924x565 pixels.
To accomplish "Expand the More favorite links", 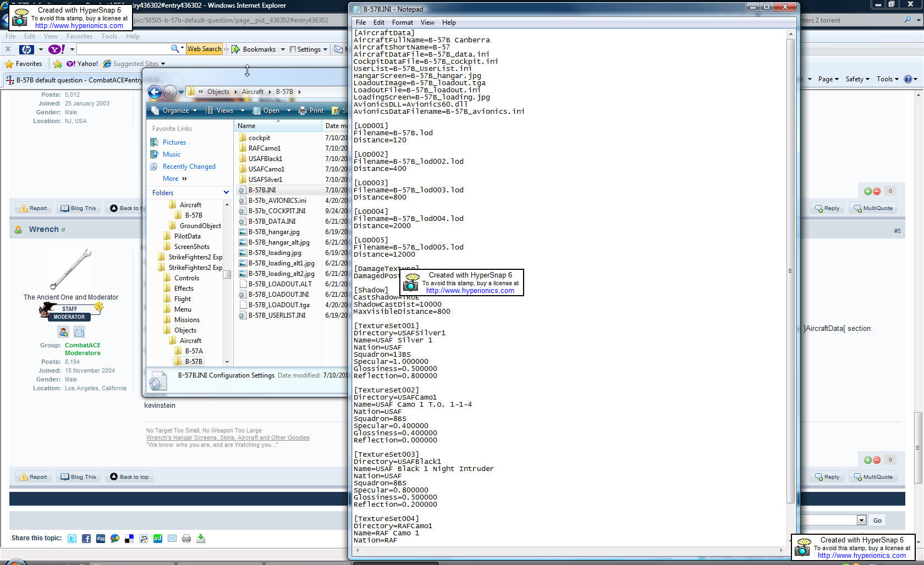I will click(175, 179).
